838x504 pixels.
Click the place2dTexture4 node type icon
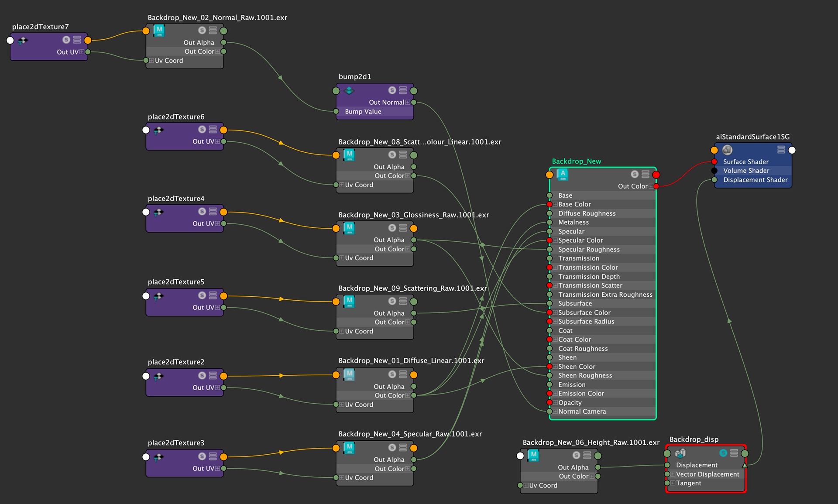pyautogui.click(x=159, y=212)
